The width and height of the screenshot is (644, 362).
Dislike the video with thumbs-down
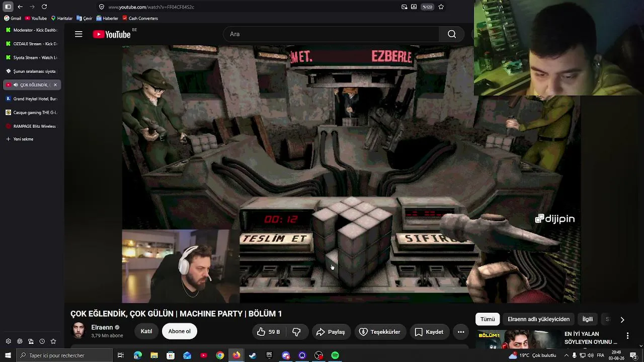(x=296, y=332)
